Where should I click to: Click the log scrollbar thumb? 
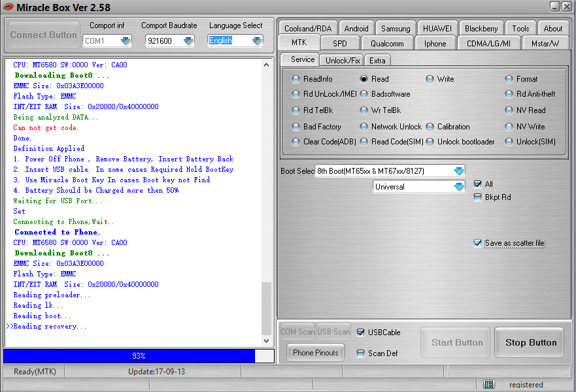(x=266, y=308)
